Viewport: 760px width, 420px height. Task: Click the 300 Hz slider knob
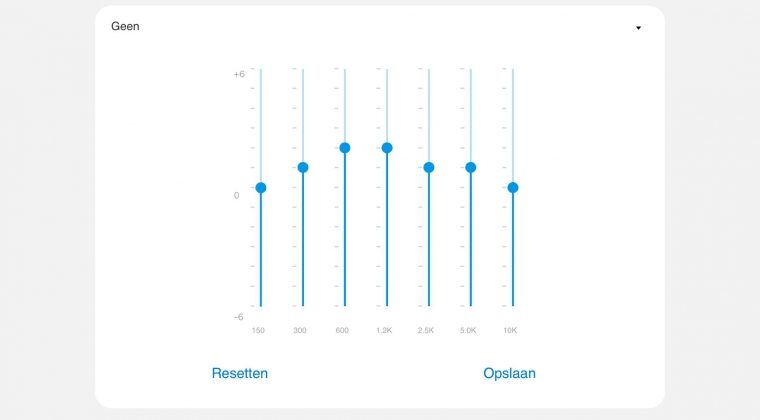click(x=303, y=167)
